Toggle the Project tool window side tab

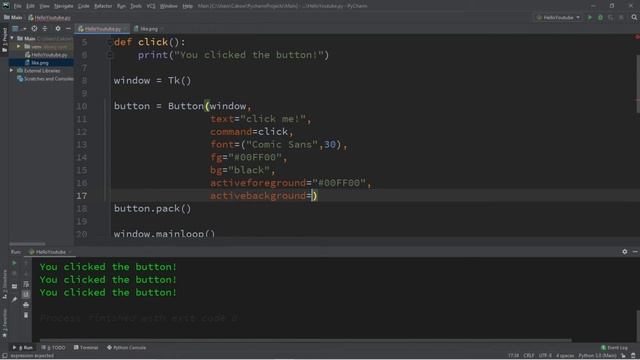[x=4, y=40]
